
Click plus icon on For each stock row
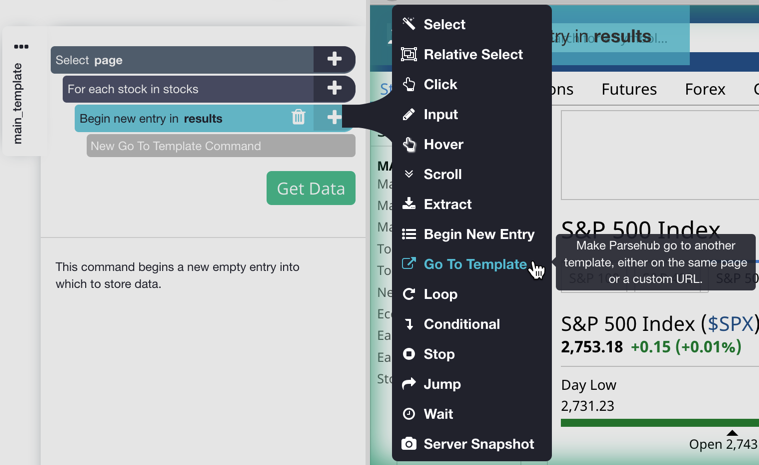pos(334,89)
